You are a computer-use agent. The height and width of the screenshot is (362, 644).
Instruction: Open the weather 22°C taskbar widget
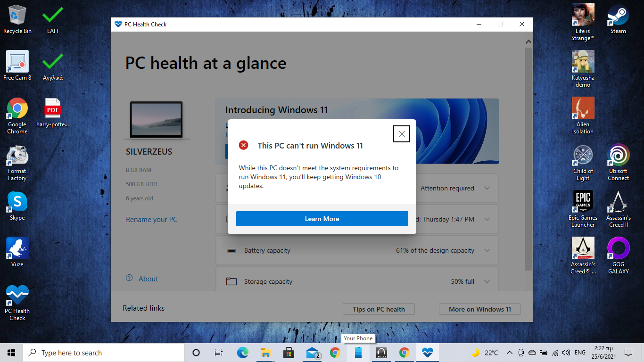tap(485, 353)
